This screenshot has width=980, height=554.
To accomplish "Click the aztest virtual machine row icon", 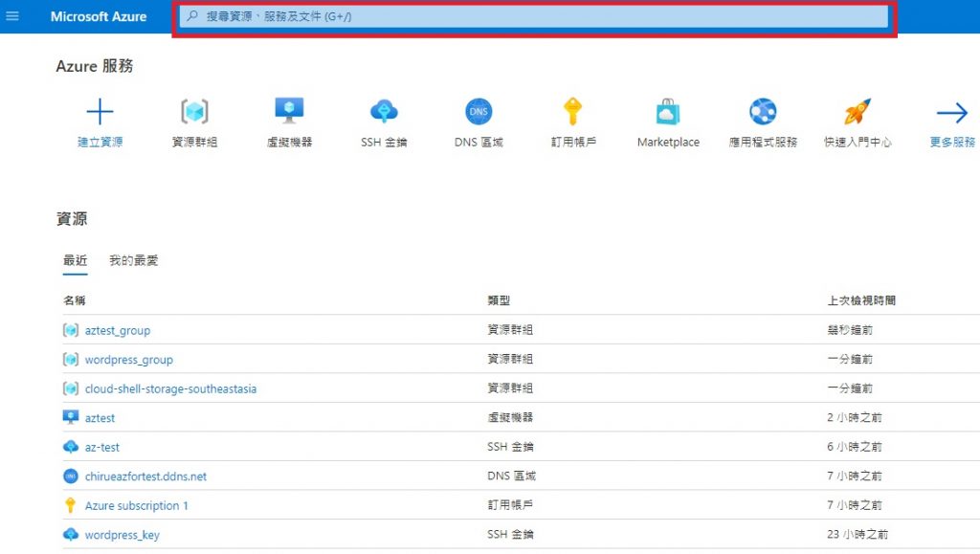I will click(71, 417).
